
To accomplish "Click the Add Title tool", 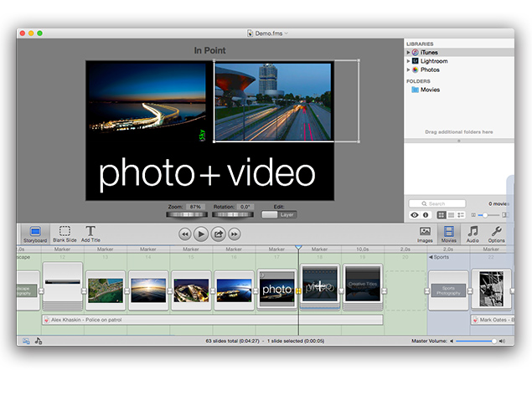I will (x=90, y=234).
